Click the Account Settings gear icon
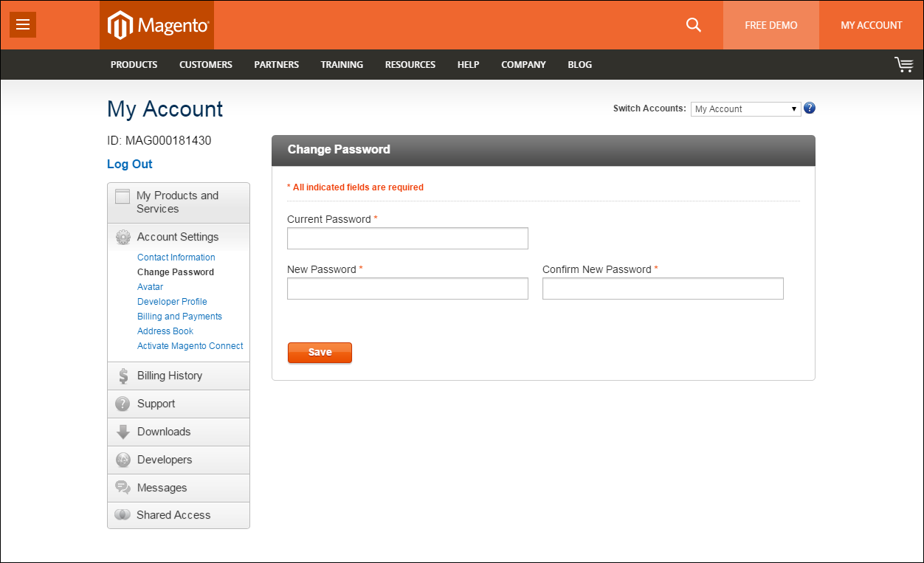Viewport: 924px width, 563px height. coord(123,238)
